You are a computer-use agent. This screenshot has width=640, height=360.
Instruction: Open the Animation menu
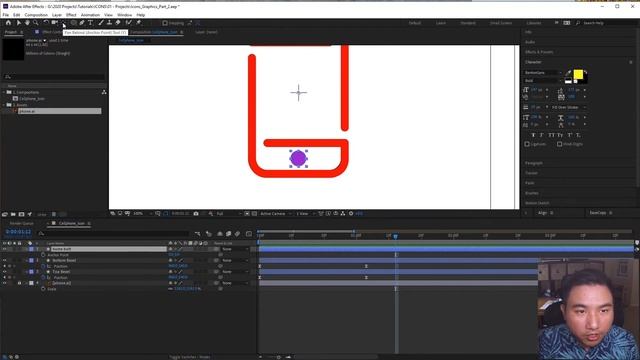point(90,15)
